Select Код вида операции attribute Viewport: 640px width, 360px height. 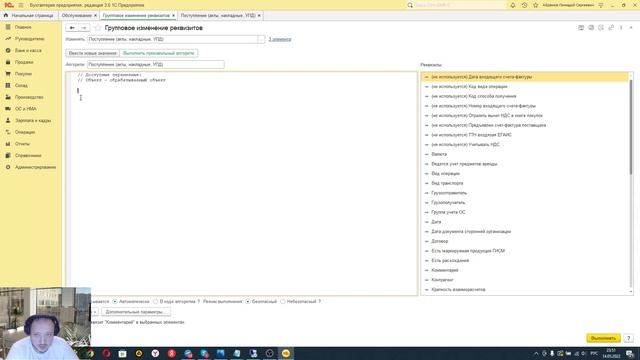(525, 87)
